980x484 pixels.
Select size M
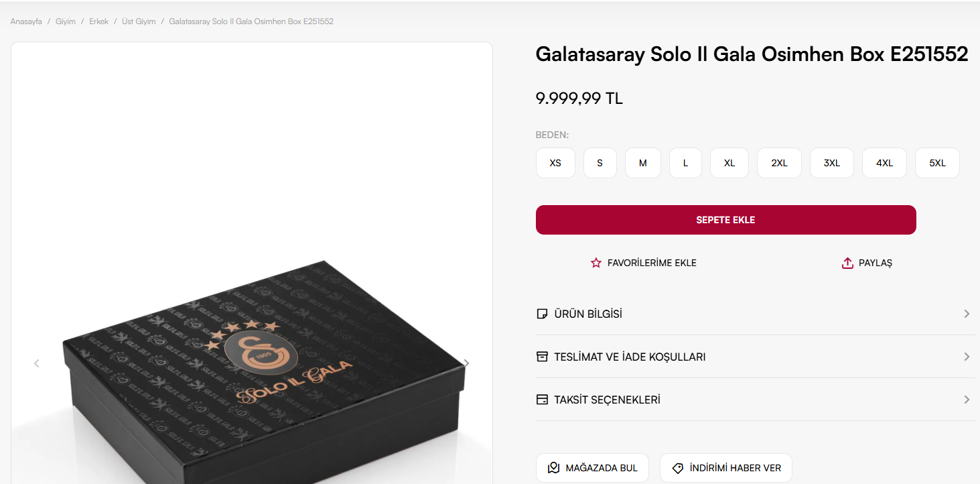coord(643,163)
